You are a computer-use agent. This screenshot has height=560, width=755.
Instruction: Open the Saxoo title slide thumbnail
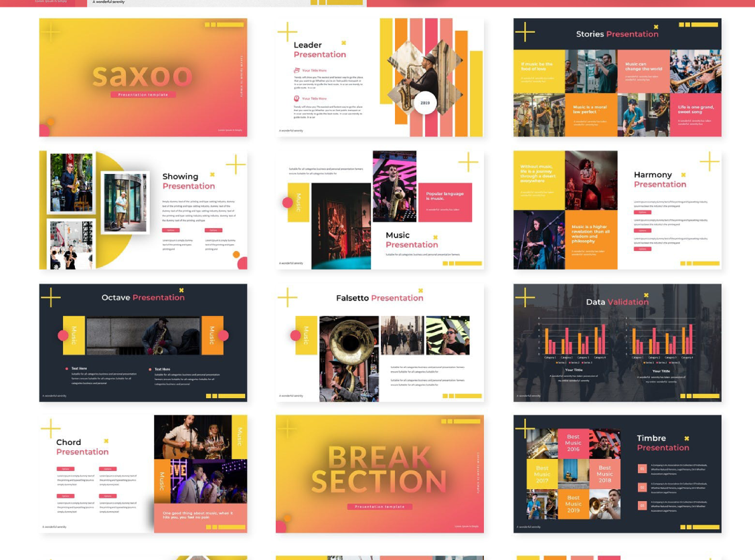pyautogui.click(x=143, y=77)
